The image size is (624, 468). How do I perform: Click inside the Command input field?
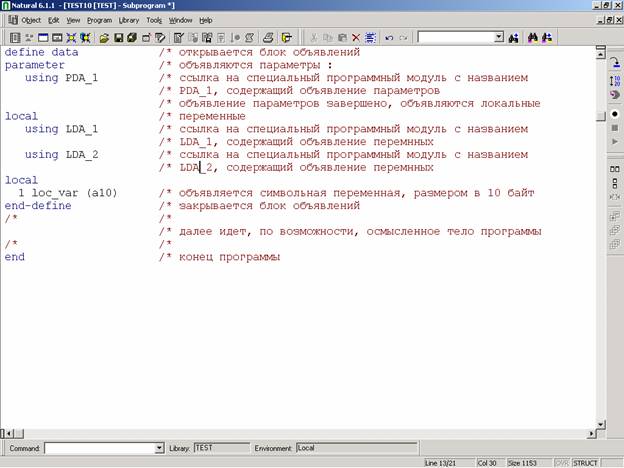98,449
